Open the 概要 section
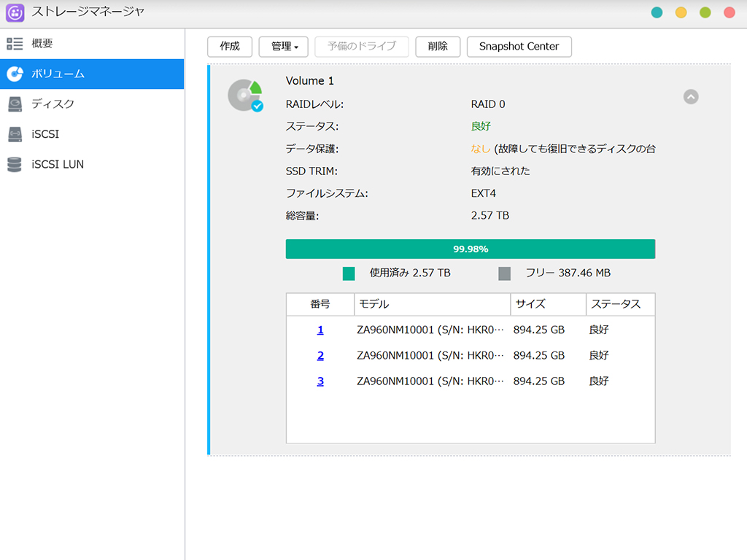 tap(92, 44)
